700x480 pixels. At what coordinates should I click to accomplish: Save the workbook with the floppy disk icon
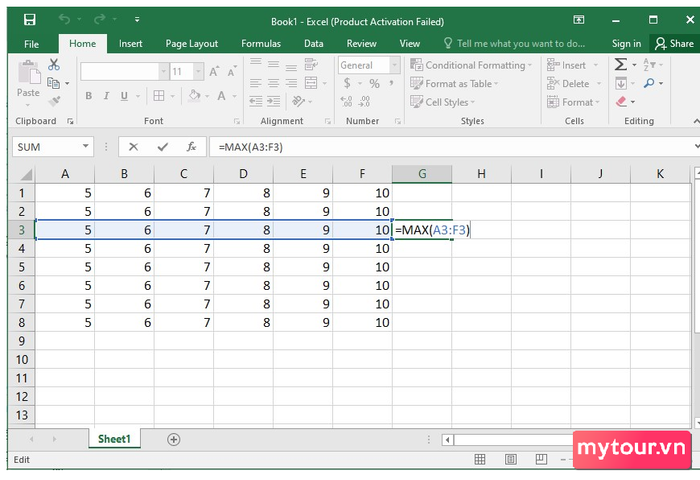click(29, 20)
